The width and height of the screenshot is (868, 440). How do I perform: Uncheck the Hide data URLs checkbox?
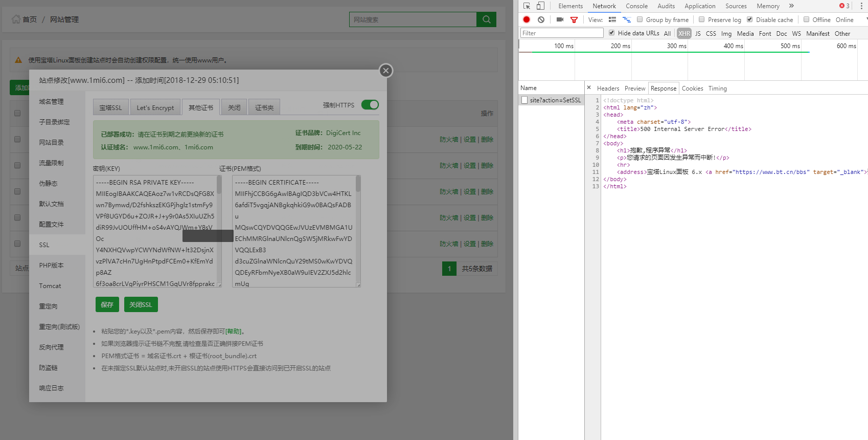click(611, 33)
